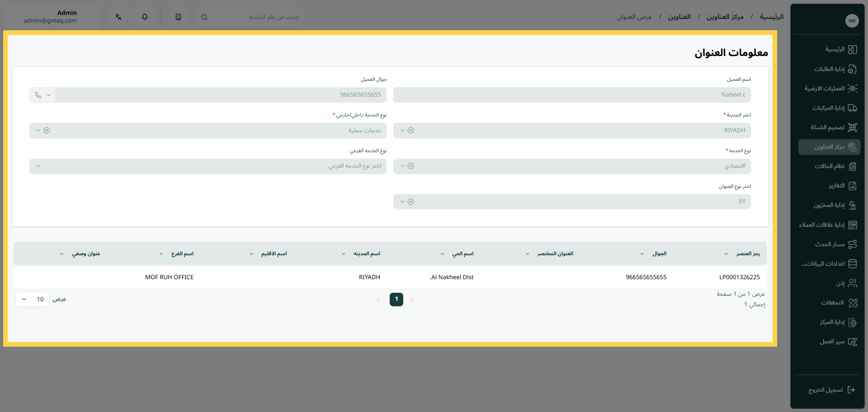Select مسار الحدث in sidebar menu
The width and height of the screenshot is (868, 412).
(x=830, y=244)
